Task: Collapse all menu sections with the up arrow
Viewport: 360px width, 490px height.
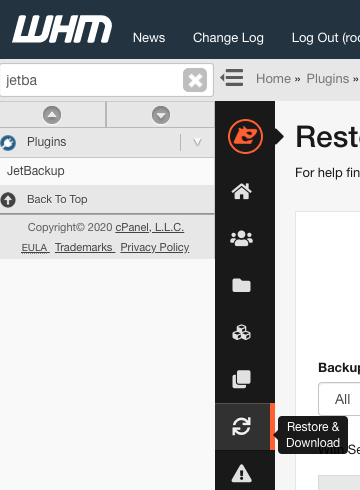Action: [x=52, y=115]
